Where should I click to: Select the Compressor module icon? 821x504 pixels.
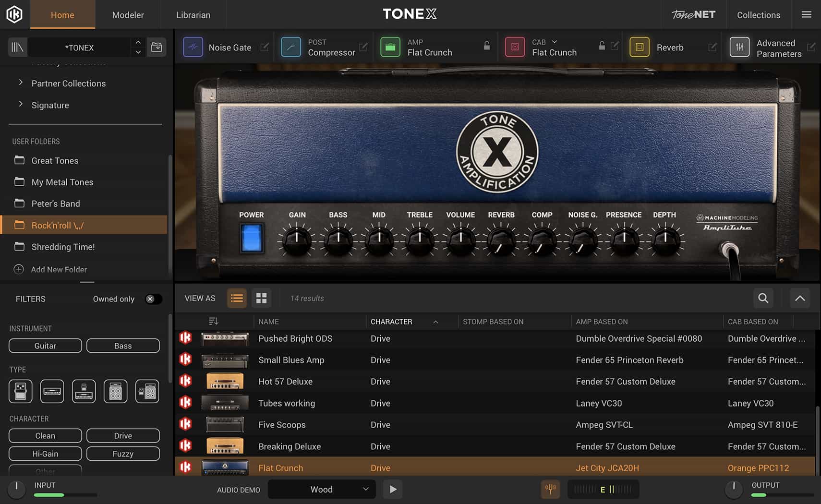(x=291, y=47)
